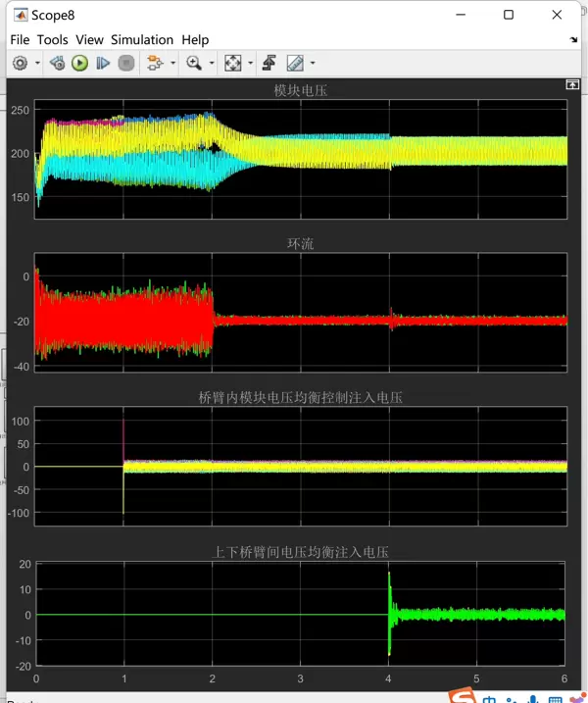Screen dimensions: 588x703
Task: Click the Highlight Simulink Block icon
Action: (x=153, y=63)
